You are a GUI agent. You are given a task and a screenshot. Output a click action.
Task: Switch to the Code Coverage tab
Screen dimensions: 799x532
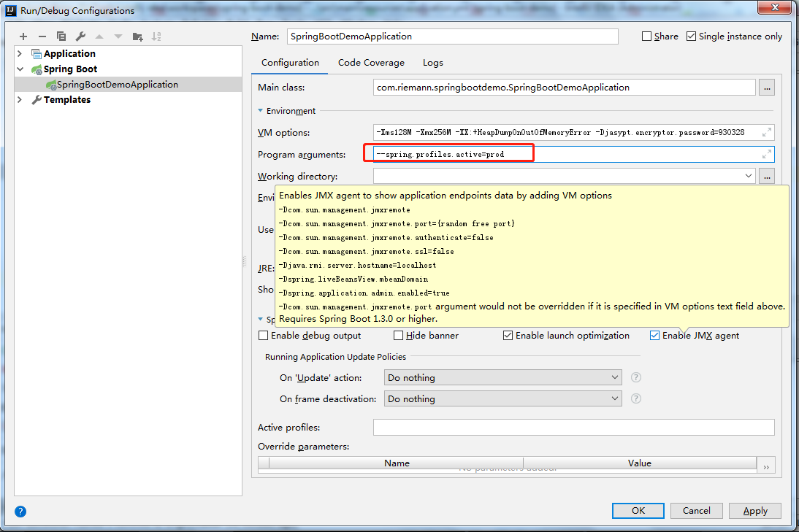[371, 63]
